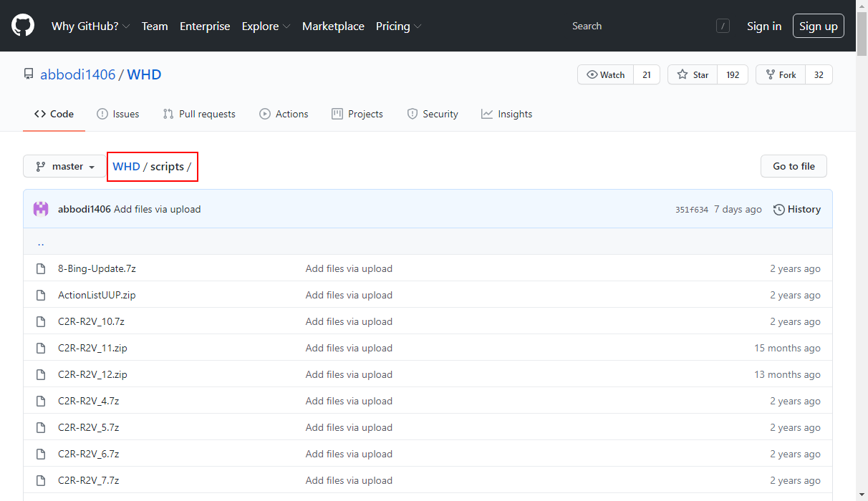Open the stargazers count 192
Viewport: 868px width, 501px height.
pos(733,74)
